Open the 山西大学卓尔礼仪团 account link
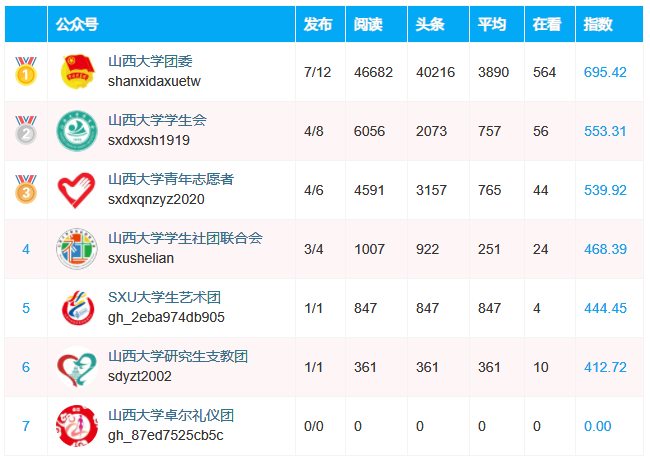Screen dimensions: 650x458 (x=171, y=415)
